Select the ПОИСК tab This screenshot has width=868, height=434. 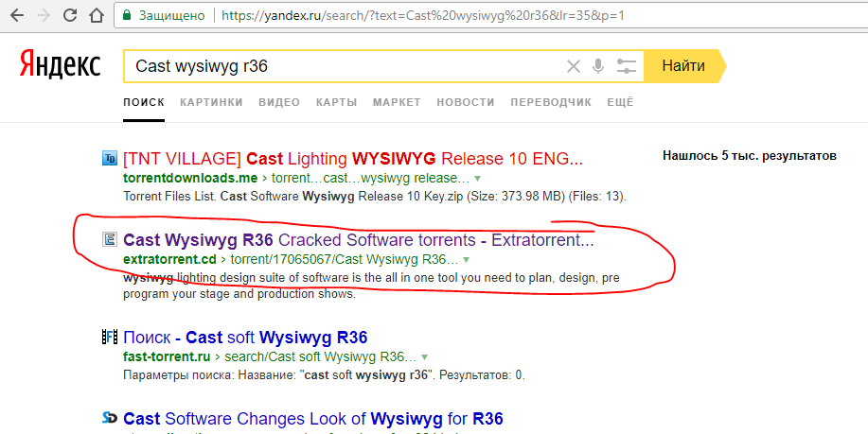[x=144, y=102]
